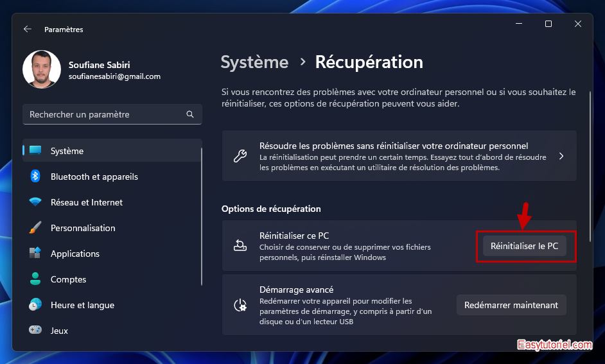Image resolution: width=605 pixels, height=364 pixels.
Task: Click the wrench troubleshooting icon
Action: pyautogui.click(x=240, y=156)
